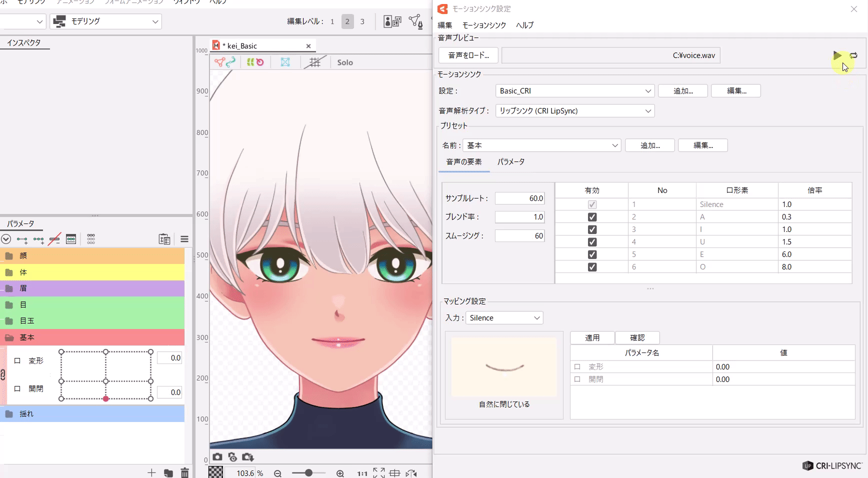
Task: Uncheck the enabled box for vowel O
Action: pos(592,267)
